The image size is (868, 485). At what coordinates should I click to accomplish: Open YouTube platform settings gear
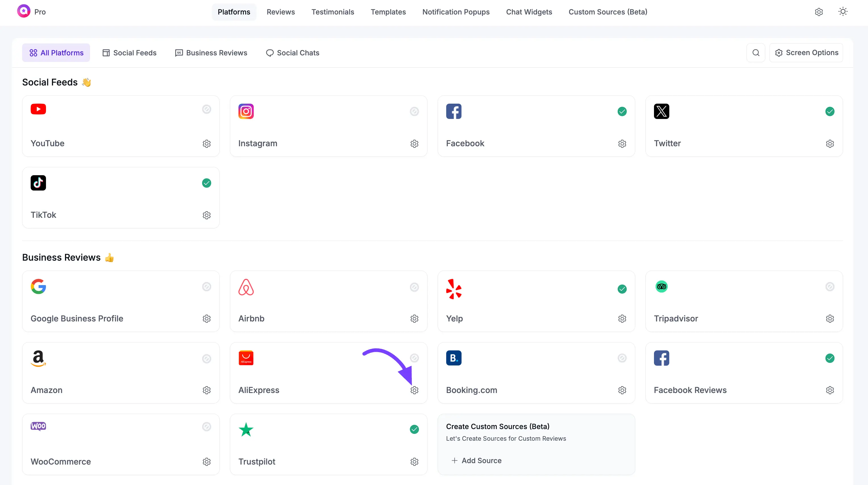click(x=207, y=144)
